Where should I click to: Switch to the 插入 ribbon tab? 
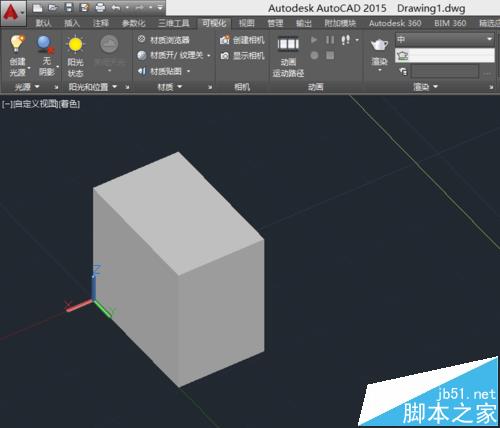point(72,23)
